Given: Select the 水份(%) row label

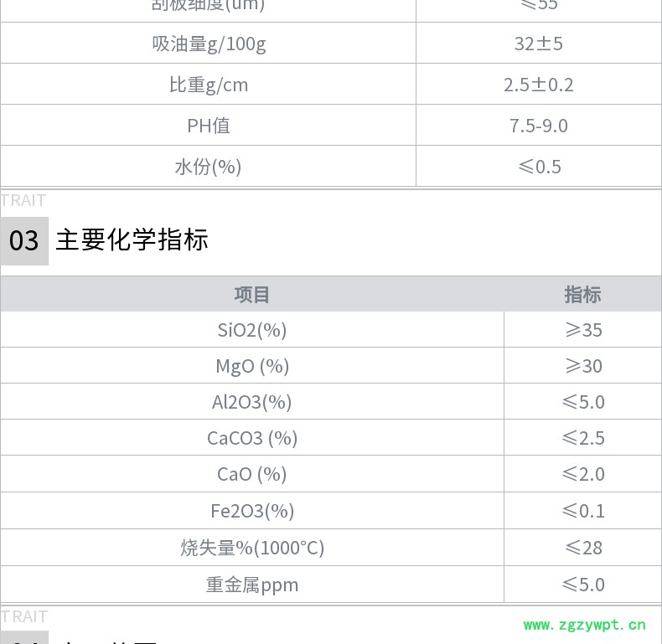Looking at the screenshot, I should point(209,167).
